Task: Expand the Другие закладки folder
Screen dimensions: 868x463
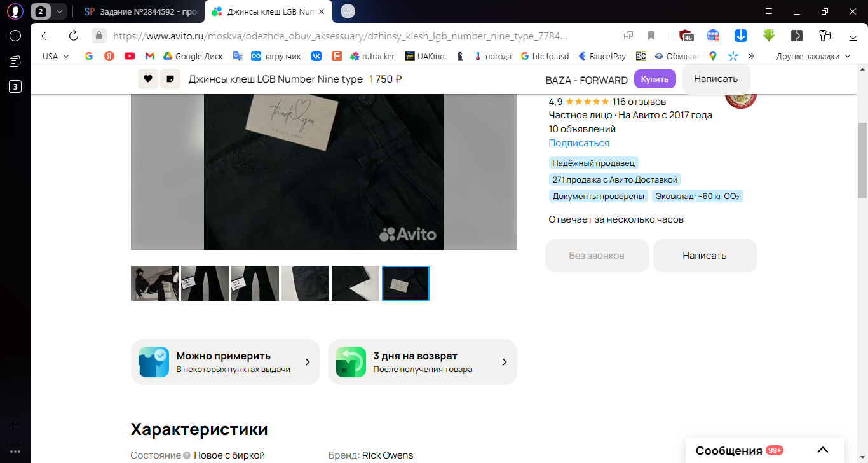Action: coord(813,56)
